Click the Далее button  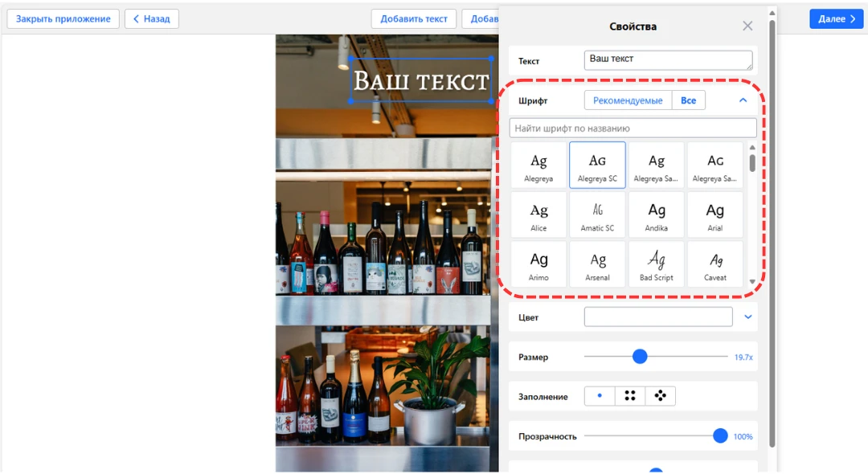pos(836,18)
